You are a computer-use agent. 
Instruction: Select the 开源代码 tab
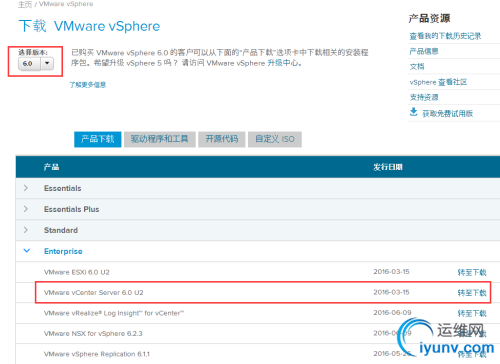222,139
